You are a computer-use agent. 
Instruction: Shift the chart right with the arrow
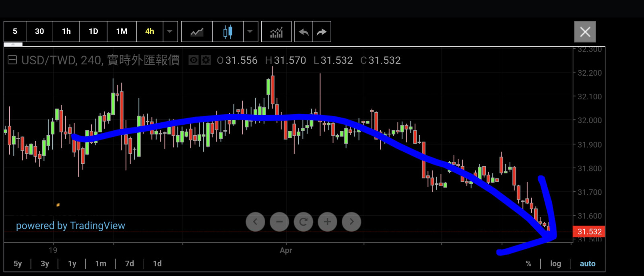tap(351, 222)
